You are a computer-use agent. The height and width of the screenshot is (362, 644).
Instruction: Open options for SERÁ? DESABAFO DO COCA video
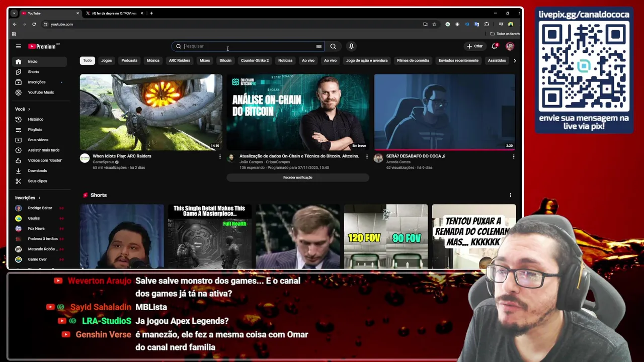click(513, 157)
